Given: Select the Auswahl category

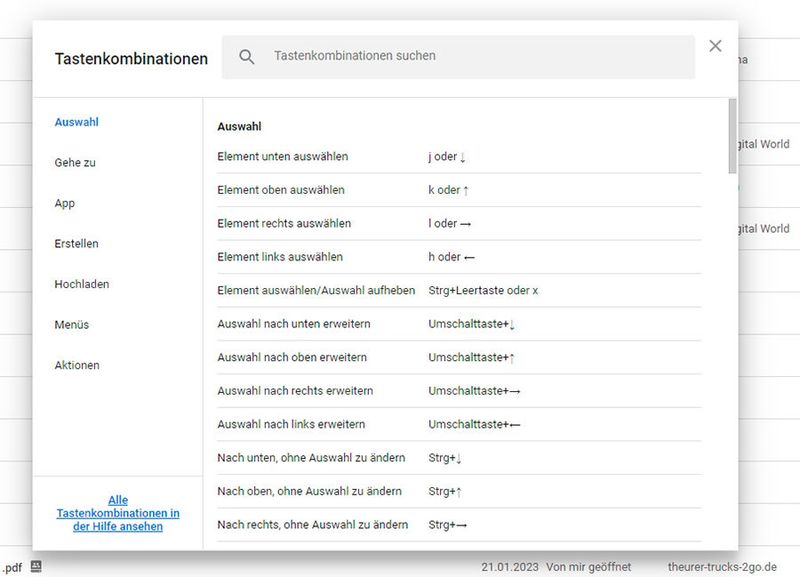Looking at the screenshot, I should [x=77, y=122].
